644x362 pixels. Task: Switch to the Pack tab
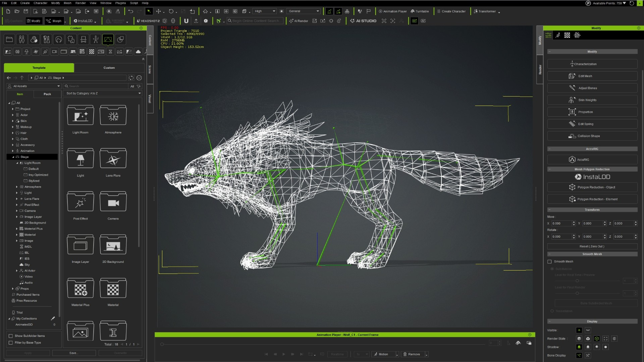47,94
